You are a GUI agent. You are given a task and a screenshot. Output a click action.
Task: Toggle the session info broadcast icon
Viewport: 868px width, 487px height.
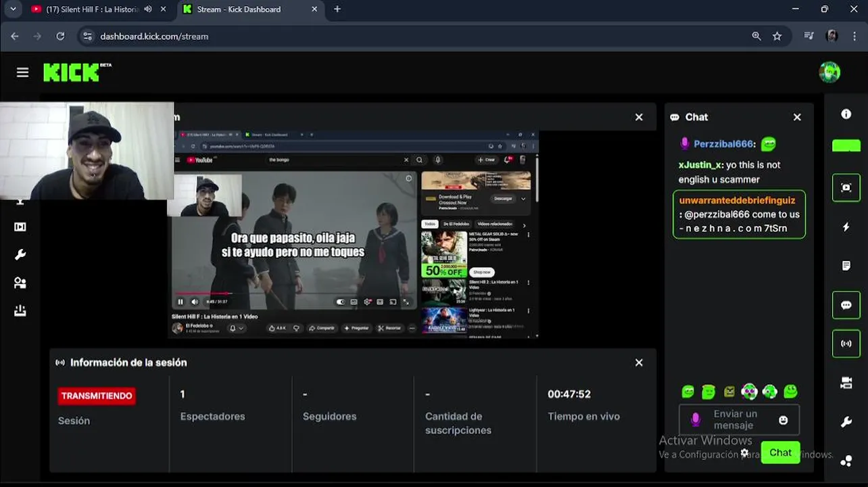[x=846, y=344]
